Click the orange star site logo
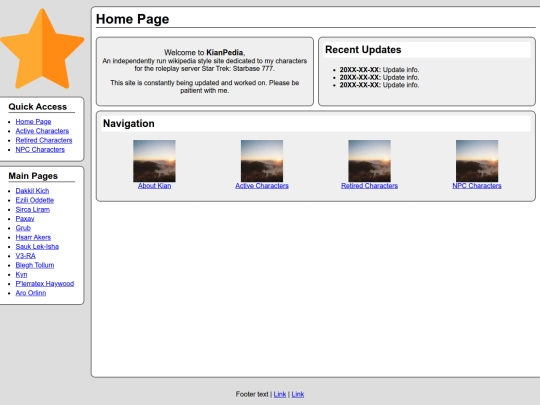The width and height of the screenshot is (540, 405). click(x=42, y=49)
